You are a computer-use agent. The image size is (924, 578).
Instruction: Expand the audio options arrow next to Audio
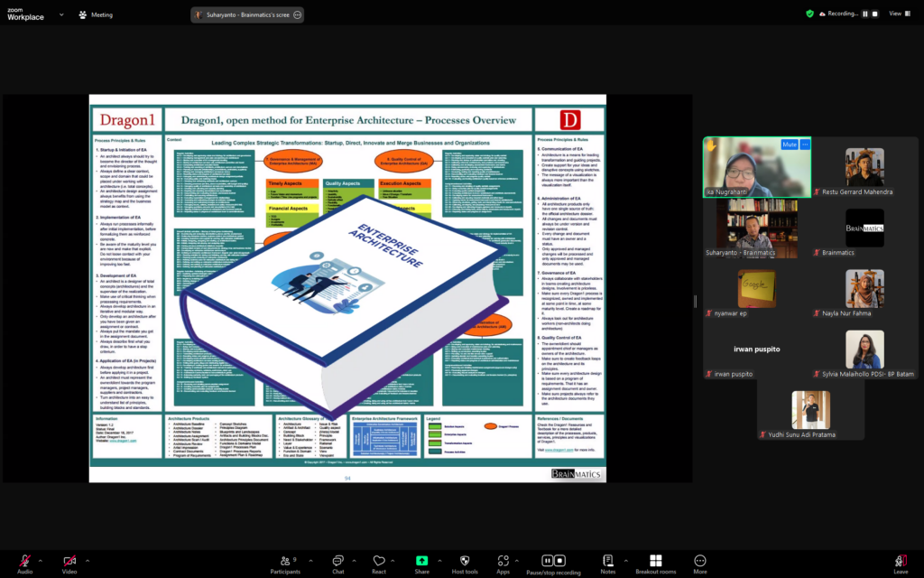[x=41, y=560]
